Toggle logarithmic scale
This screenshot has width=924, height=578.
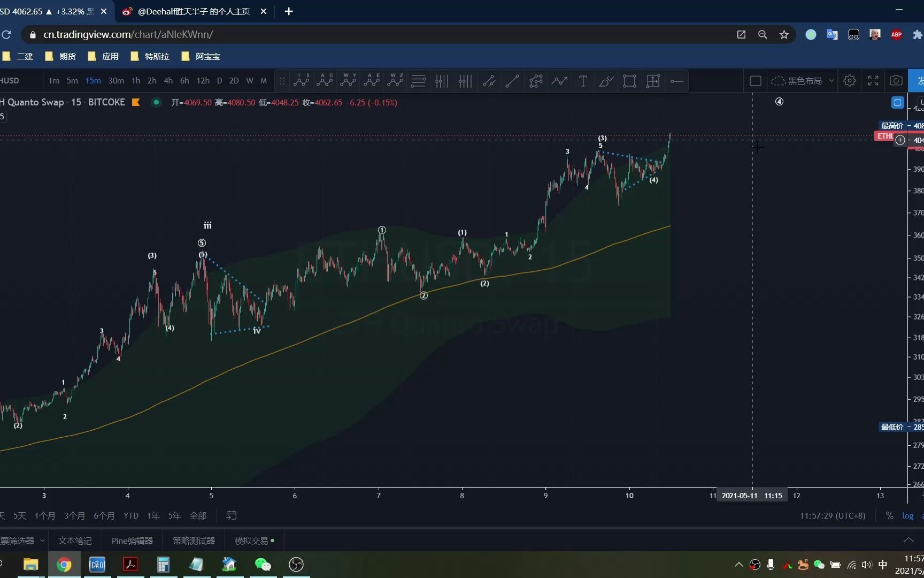click(908, 515)
